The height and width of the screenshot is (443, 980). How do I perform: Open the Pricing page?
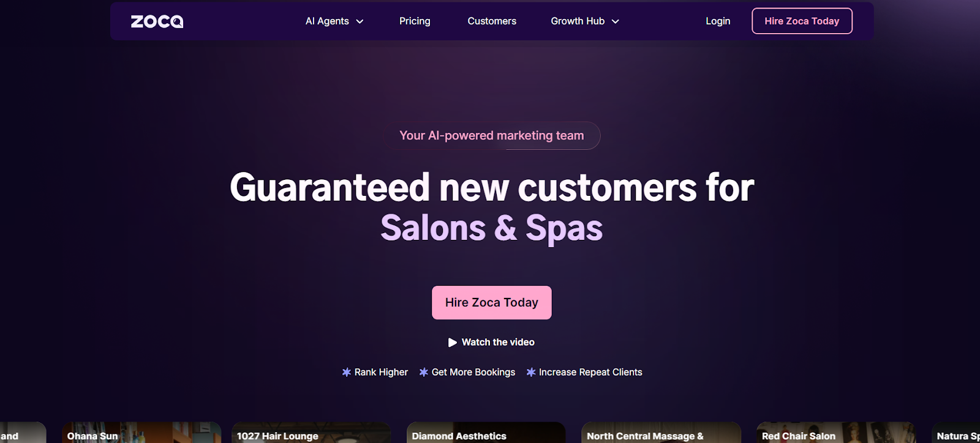(x=415, y=21)
